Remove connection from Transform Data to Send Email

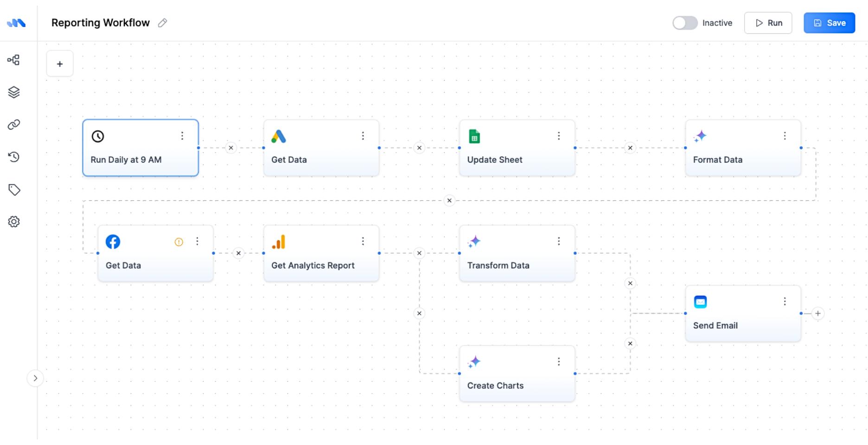(630, 283)
